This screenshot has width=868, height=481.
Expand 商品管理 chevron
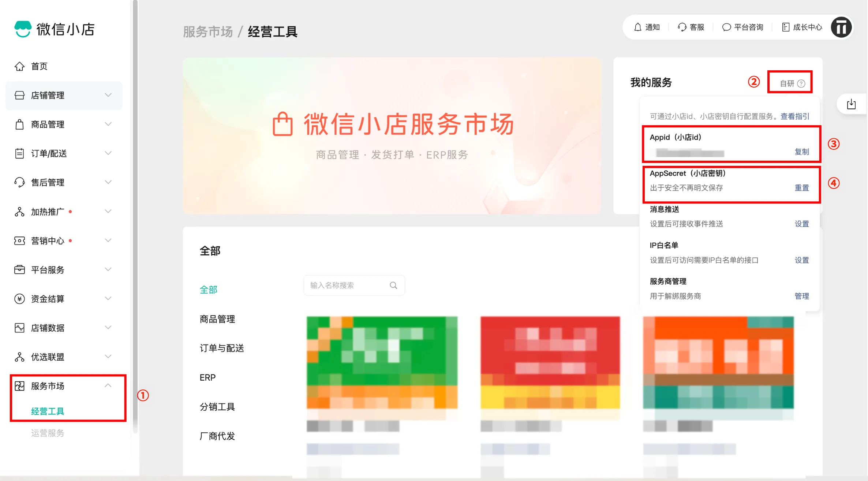tap(108, 124)
